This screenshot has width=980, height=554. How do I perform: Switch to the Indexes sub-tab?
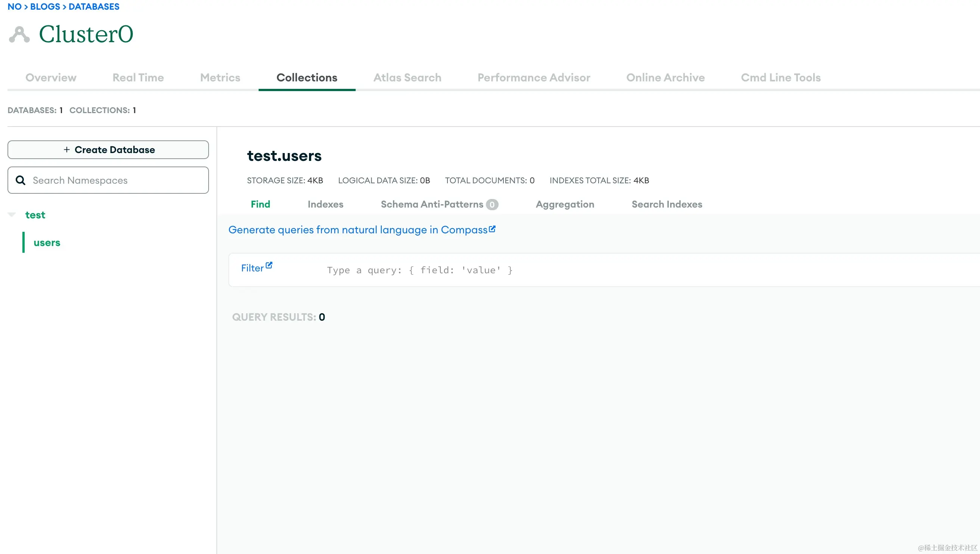tap(325, 204)
